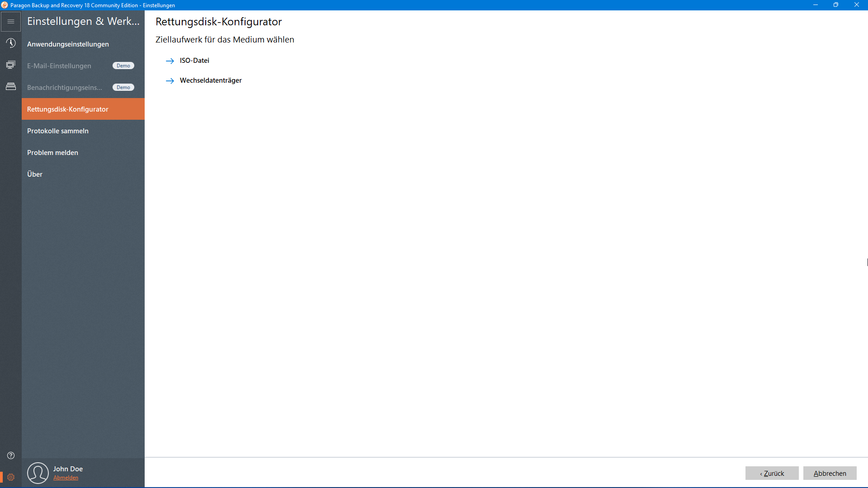868x488 pixels.
Task: Open the disk drives sidebar icon
Action: coord(11,86)
